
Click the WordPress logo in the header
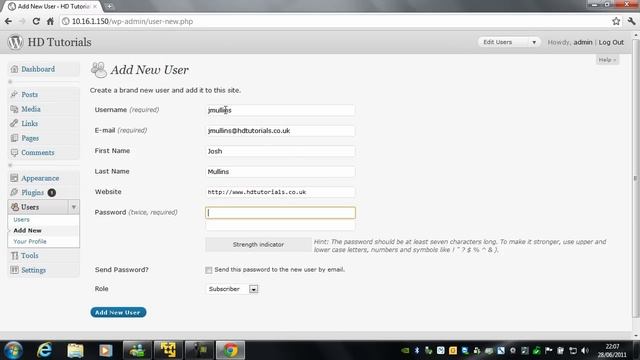click(15, 42)
